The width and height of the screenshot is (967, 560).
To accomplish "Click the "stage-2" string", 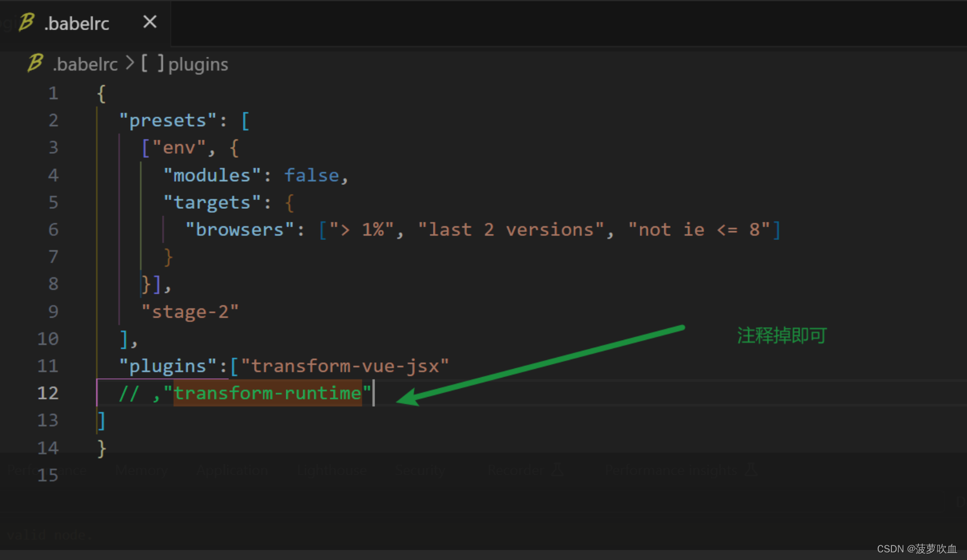I will [x=190, y=312].
